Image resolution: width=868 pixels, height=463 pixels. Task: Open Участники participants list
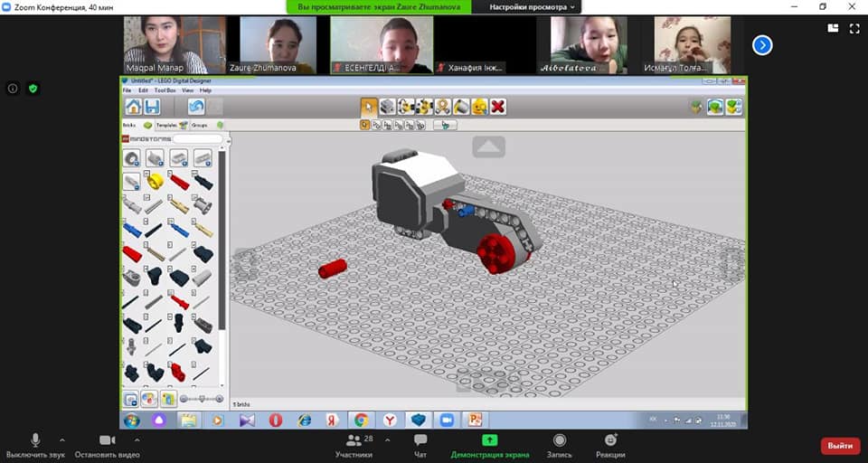tap(354, 445)
